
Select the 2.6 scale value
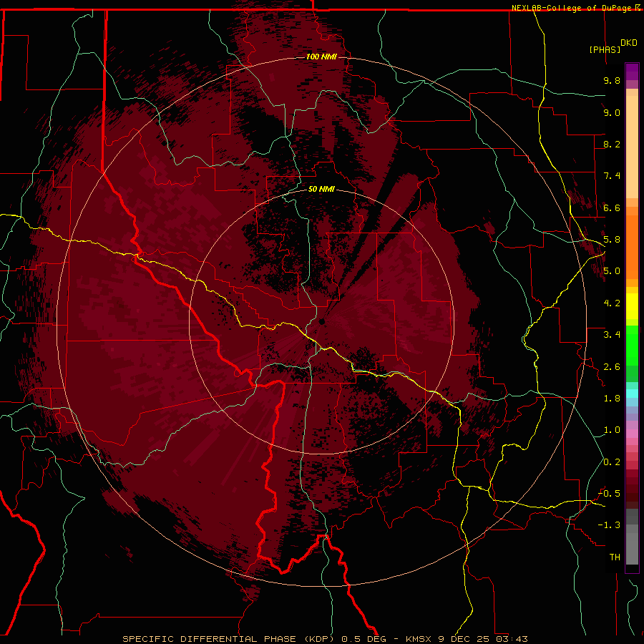click(x=612, y=367)
